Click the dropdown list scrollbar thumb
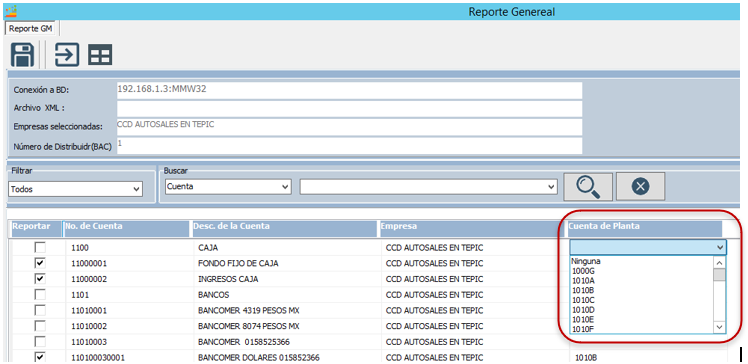Image resolution: width=748 pixels, height=364 pixels. tap(719, 275)
